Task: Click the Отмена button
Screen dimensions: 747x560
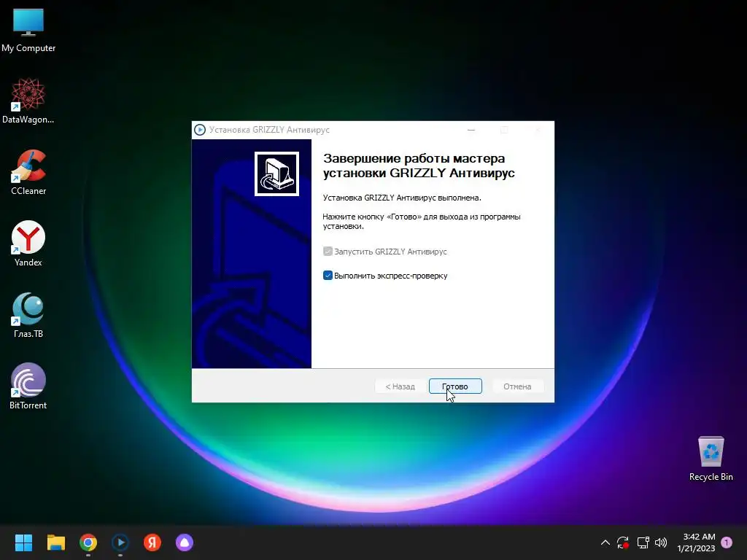Action: [x=517, y=386]
